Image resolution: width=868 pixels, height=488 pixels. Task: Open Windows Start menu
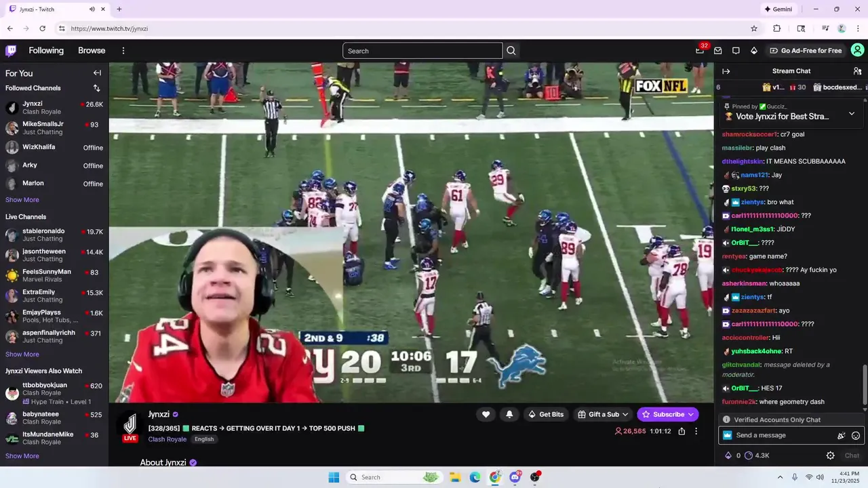point(334,477)
